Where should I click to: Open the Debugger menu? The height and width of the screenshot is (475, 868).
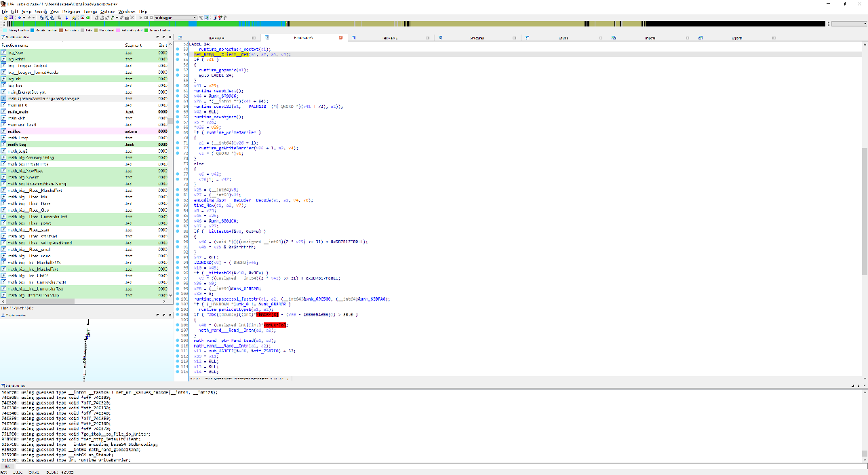click(71, 12)
